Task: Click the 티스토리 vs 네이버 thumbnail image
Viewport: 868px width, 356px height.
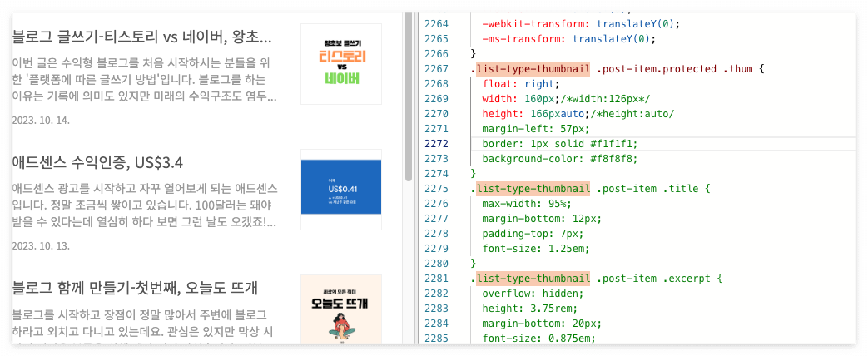Action: pyautogui.click(x=341, y=64)
